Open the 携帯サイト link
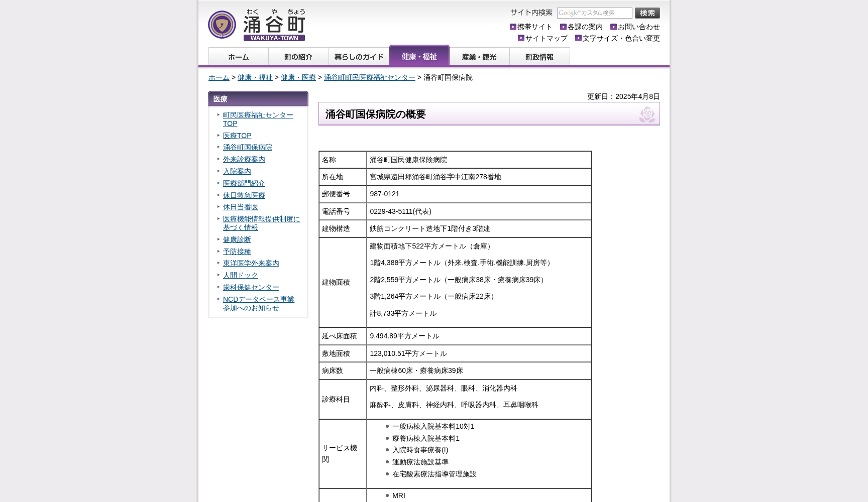868x502 pixels. point(534,27)
